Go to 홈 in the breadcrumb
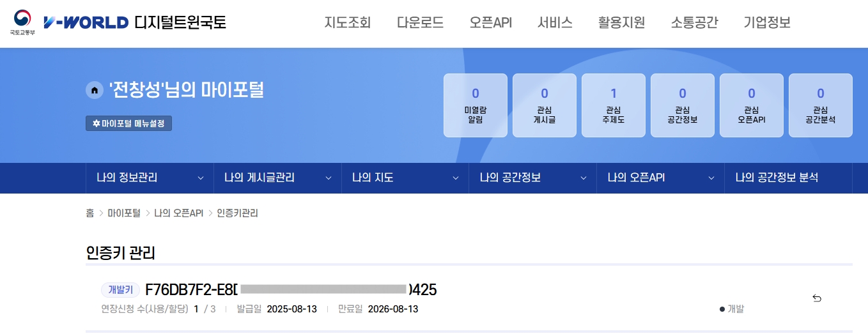Screen dimensions: 868x336 coord(90,213)
